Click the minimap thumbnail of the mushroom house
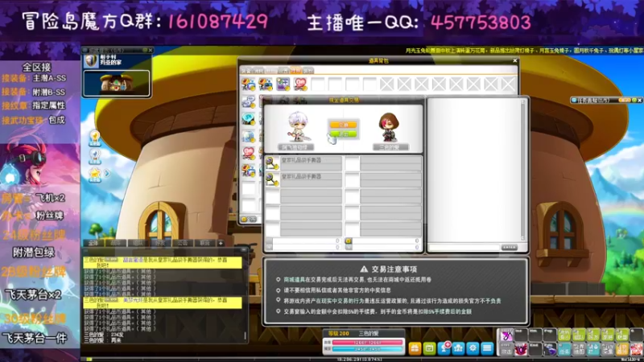Viewport: 644px width, 362px height. [x=117, y=84]
